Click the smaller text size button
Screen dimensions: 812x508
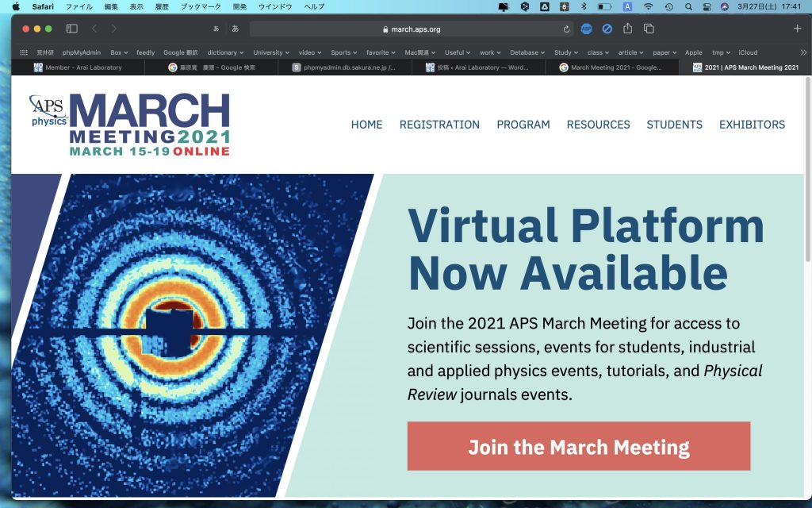tap(216, 29)
